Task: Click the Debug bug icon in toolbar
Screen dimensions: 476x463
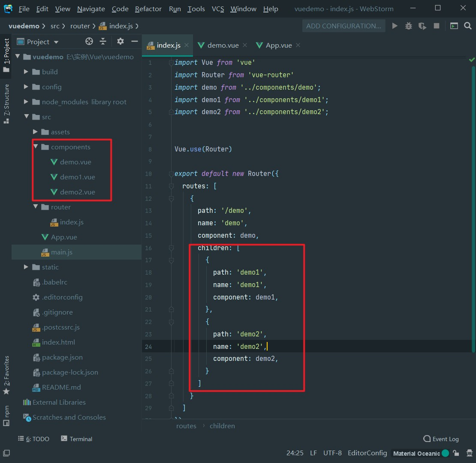Action: coord(409,26)
